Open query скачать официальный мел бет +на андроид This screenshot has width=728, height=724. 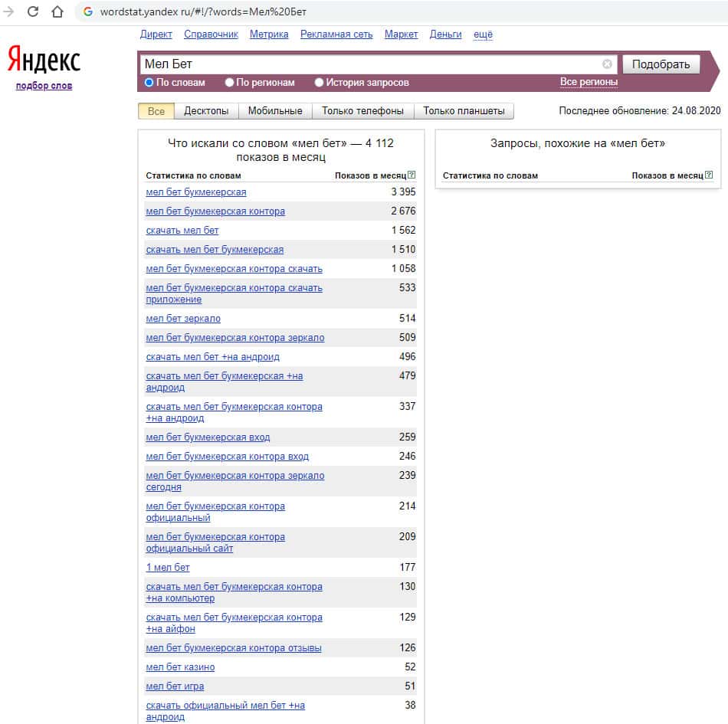point(225,711)
